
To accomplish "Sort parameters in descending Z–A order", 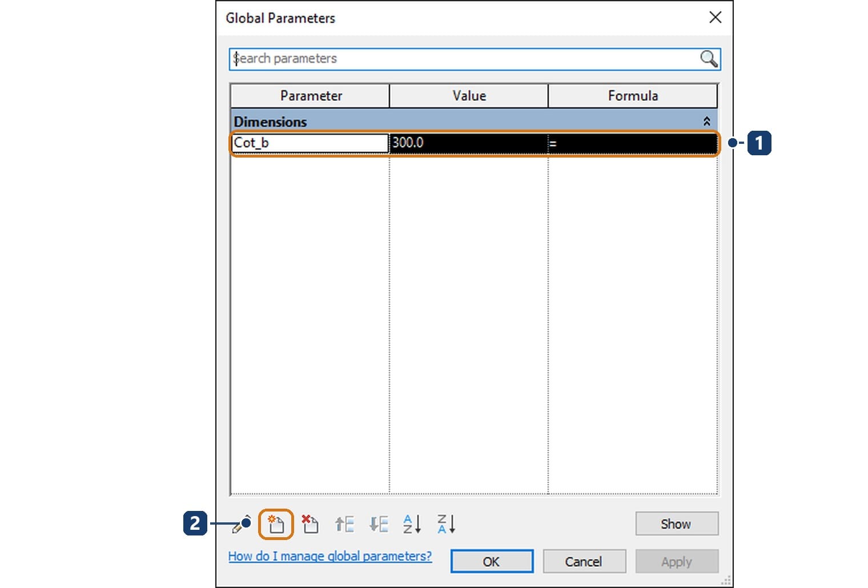I will [446, 524].
